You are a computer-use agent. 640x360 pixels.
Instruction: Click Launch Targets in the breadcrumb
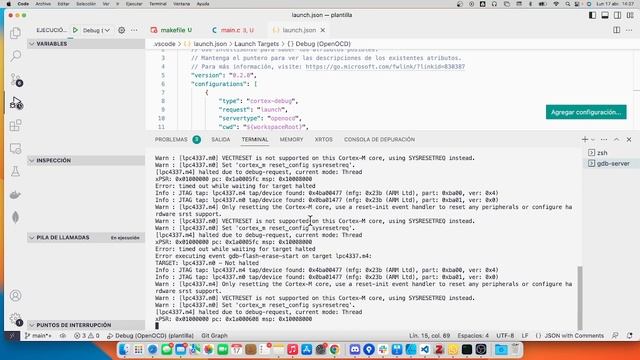[x=256, y=44]
